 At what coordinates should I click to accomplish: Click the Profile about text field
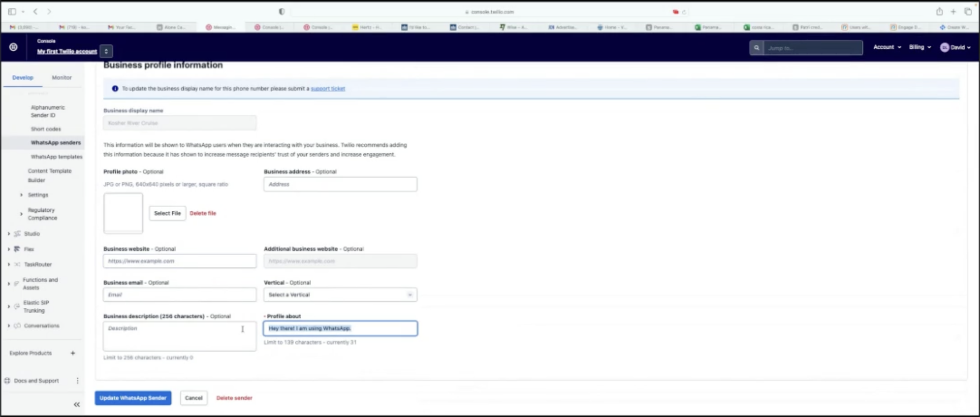point(340,328)
